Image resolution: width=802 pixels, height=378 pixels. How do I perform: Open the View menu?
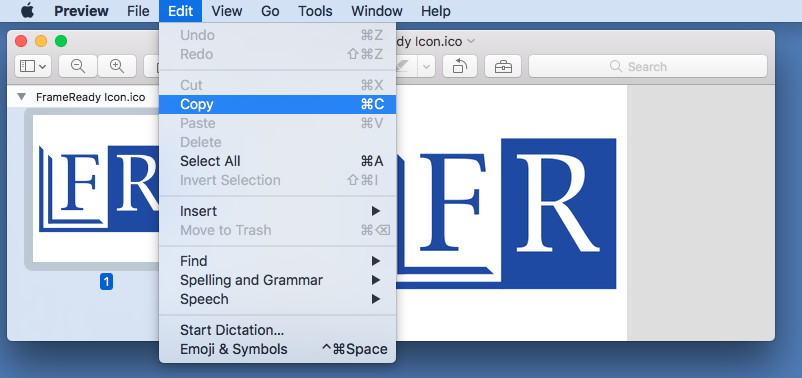(227, 11)
